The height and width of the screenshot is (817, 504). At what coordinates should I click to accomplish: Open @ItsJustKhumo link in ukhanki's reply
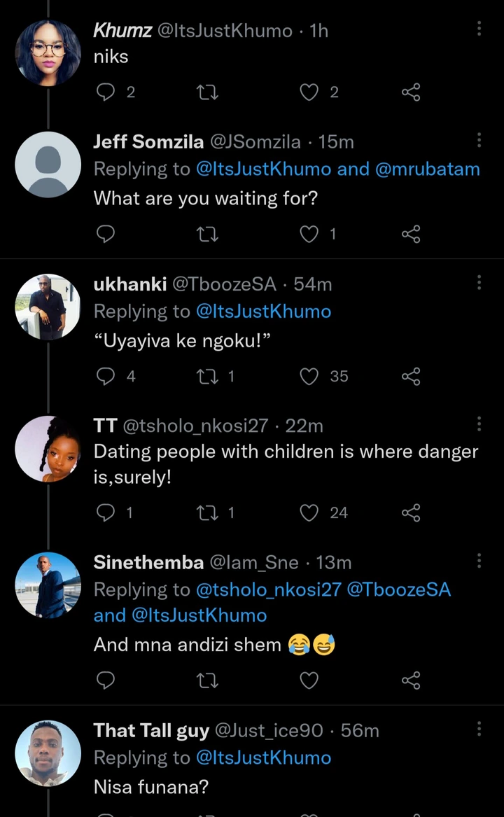[264, 312]
